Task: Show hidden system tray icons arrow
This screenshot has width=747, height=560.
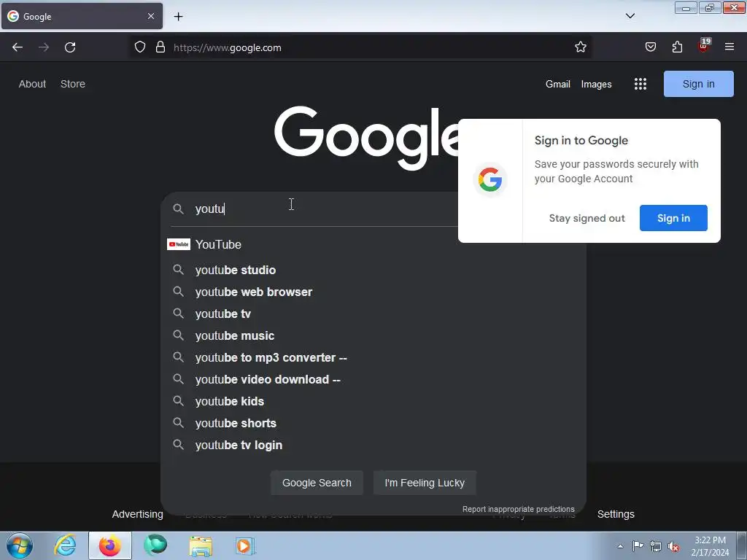Action: pos(620,546)
